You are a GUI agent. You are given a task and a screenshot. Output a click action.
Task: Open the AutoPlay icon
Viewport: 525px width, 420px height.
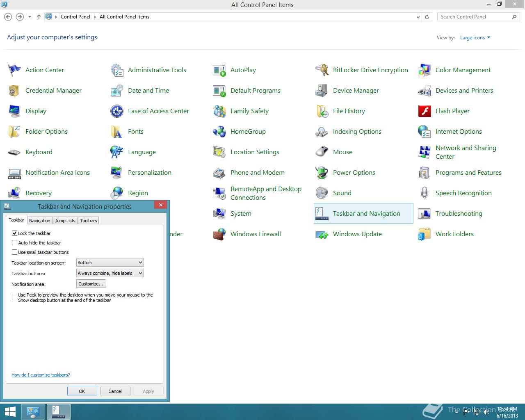point(219,70)
